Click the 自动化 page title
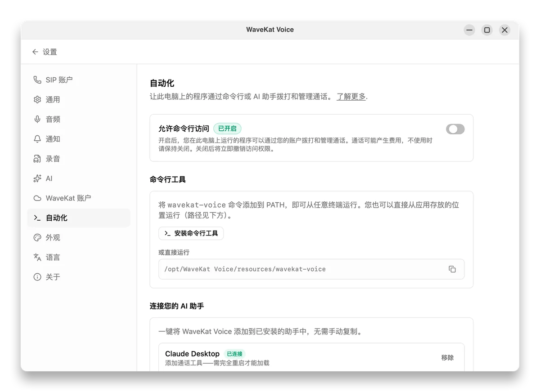Image resolution: width=540 pixels, height=392 pixels. pos(162,83)
